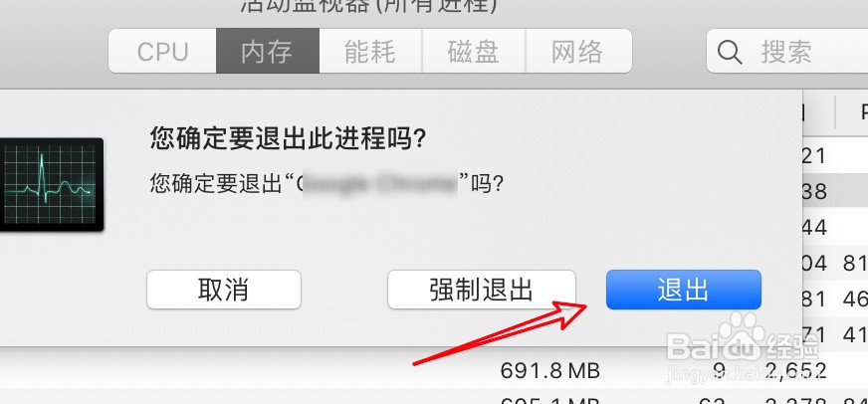Click the blurred process name in dialog
This screenshot has height=404, width=868.
click(378, 184)
